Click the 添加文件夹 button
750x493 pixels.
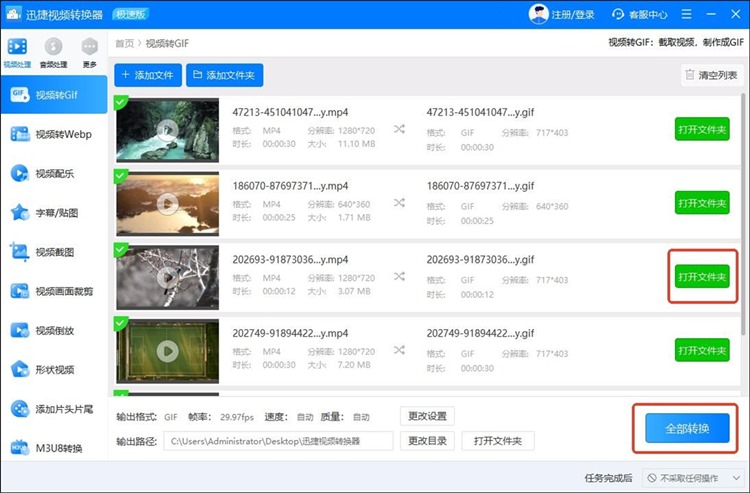pos(224,75)
